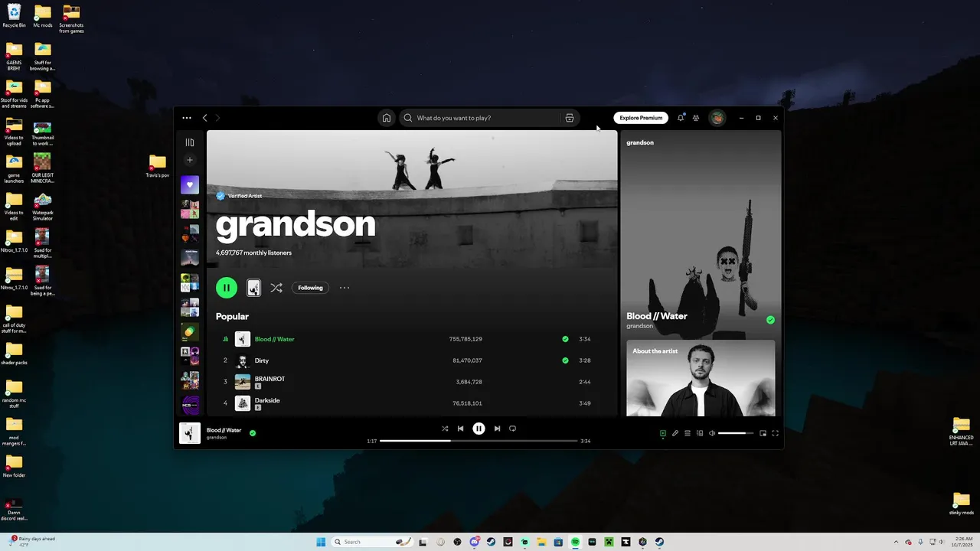Open the Queue icon
The height and width of the screenshot is (551, 980).
pyautogui.click(x=688, y=433)
